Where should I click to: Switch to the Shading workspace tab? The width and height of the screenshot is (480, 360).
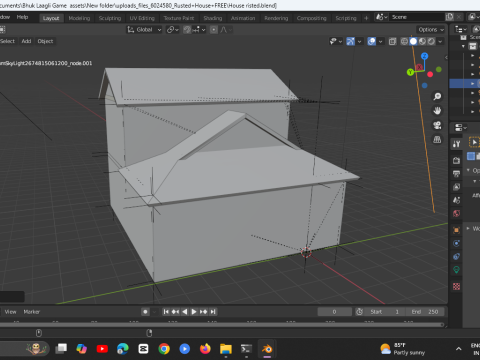(213, 18)
